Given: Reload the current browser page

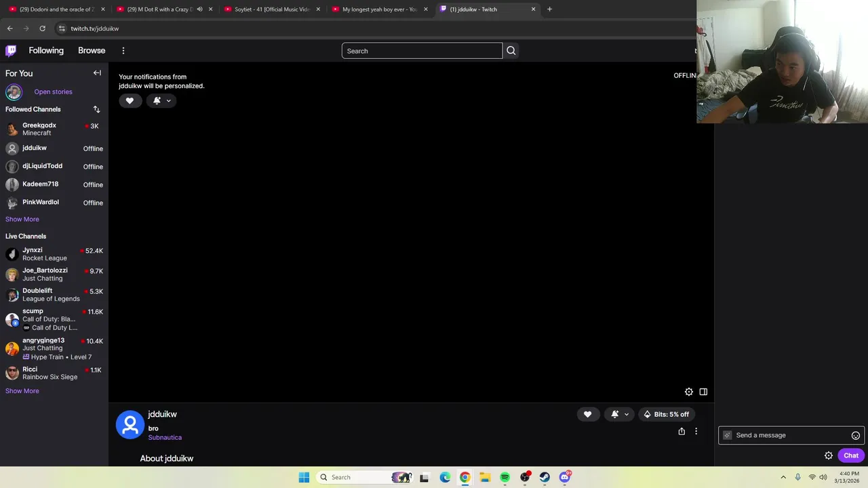Looking at the screenshot, I should coord(42,28).
